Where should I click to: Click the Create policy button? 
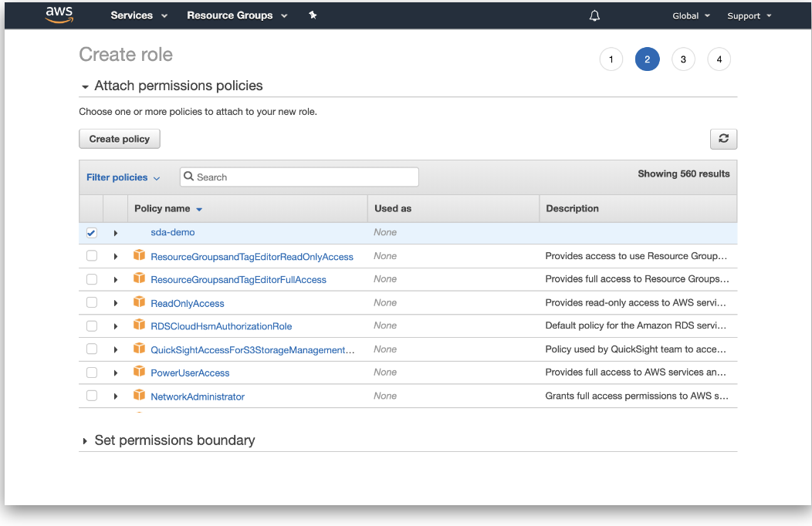point(120,139)
